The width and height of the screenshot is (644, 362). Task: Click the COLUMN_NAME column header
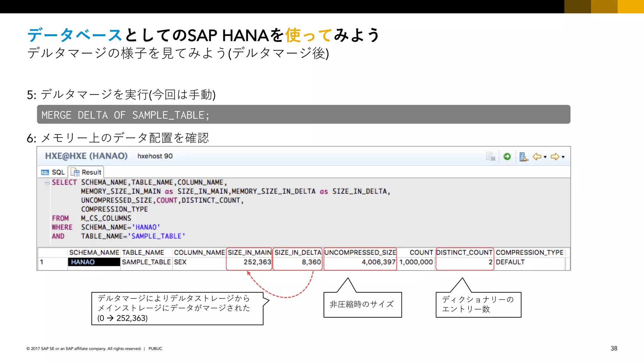(199, 253)
